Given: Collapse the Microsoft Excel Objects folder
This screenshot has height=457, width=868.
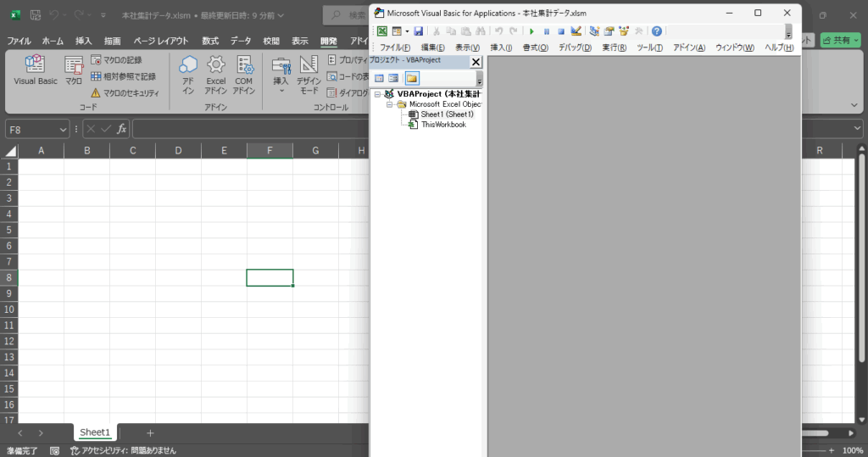Looking at the screenshot, I should pos(390,104).
